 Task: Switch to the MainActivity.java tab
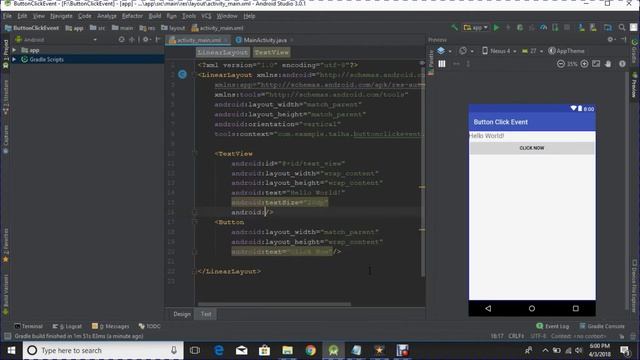[264, 40]
